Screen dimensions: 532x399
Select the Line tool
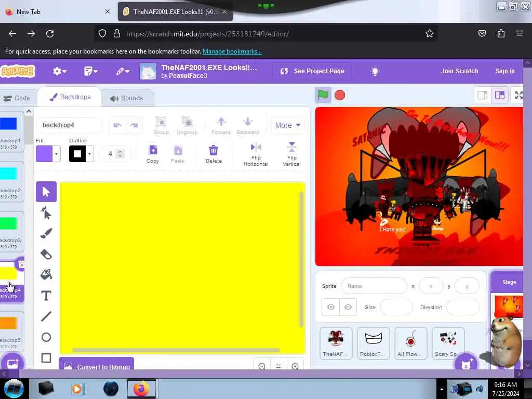pos(46,316)
